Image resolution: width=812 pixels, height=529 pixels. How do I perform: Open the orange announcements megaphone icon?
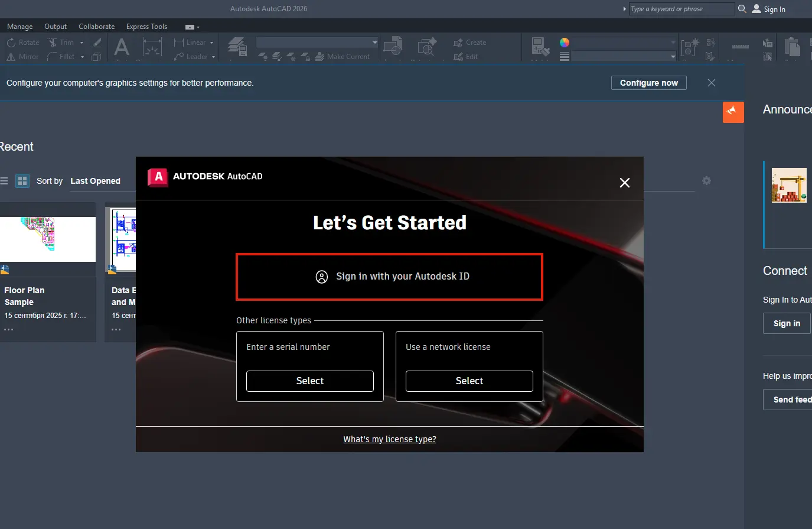pyautogui.click(x=733, y=112)
